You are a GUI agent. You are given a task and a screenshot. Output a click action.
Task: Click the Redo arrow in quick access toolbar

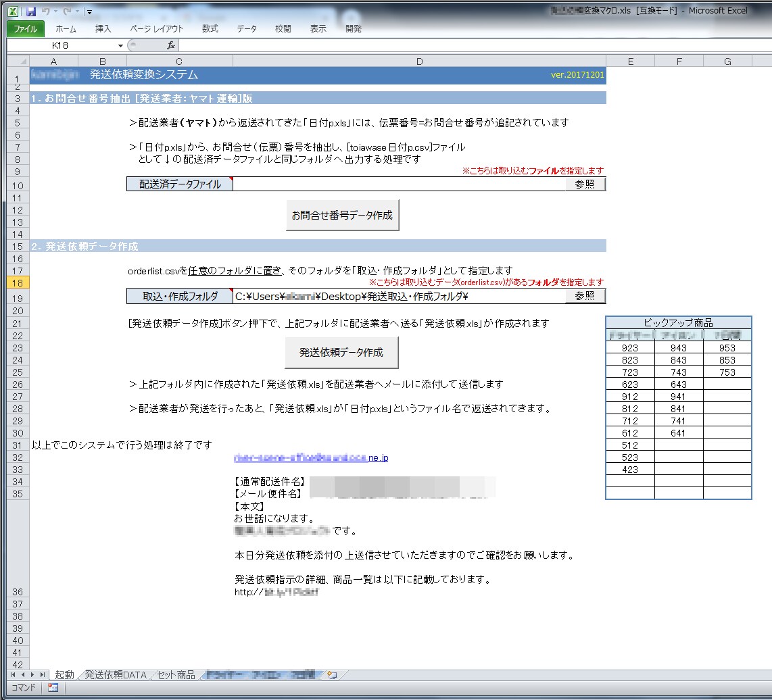pos(68,11)
